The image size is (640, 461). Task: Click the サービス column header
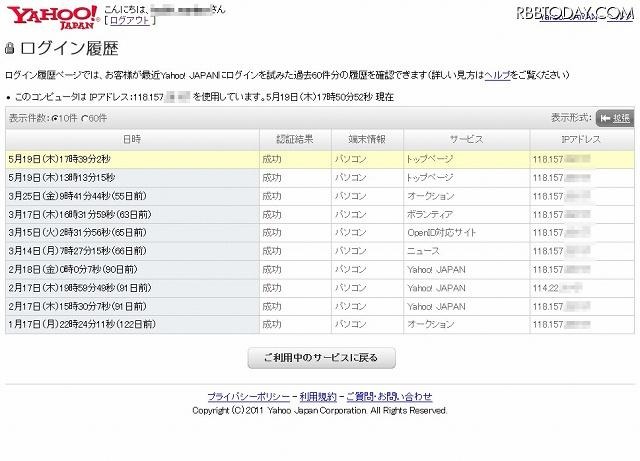tap(467, 139)
